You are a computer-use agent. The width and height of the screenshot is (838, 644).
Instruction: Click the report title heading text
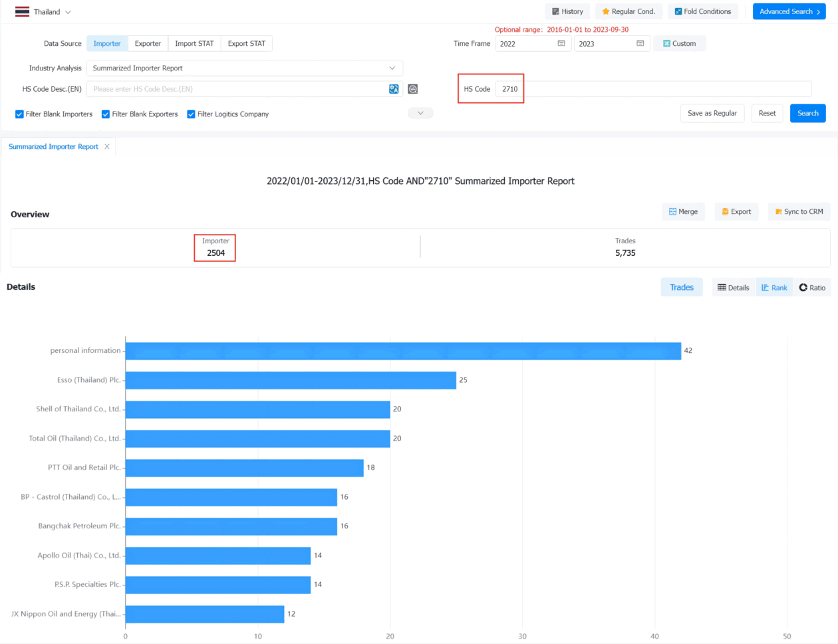(420, 181)
